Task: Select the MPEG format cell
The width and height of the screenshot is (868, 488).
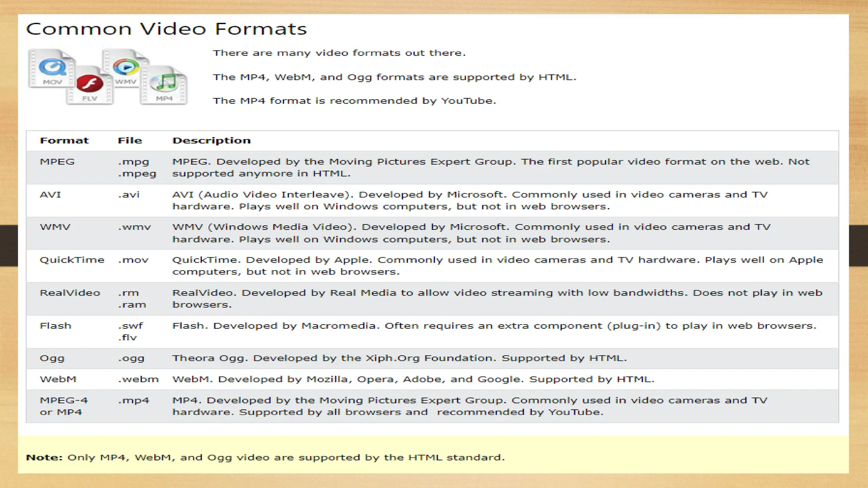Action: pyautogui.click(x=57, y=162)
